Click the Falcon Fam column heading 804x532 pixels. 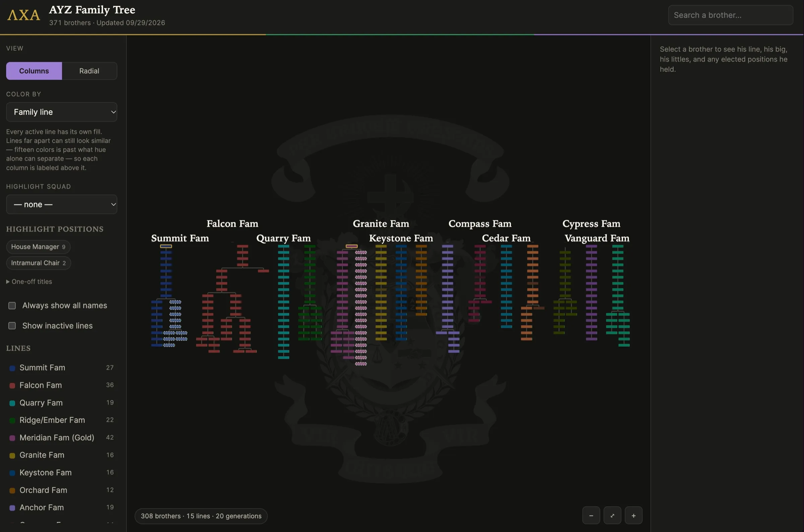coord(232,223)
